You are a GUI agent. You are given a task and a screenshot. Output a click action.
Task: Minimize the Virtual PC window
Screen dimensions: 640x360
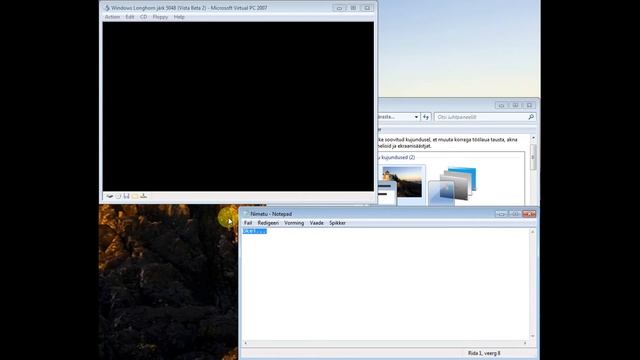pos(339,8)
